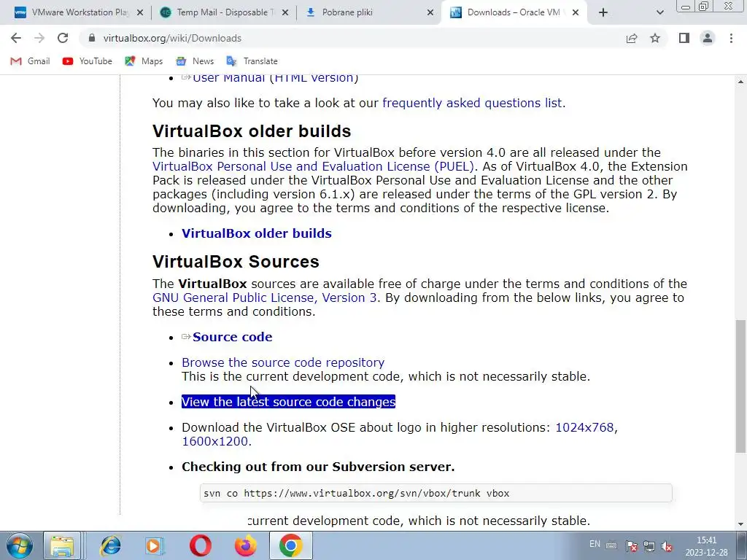Click the scrollbar up arrow
Viewport: 747px width, 560px height.
click(x=740, y=82)
